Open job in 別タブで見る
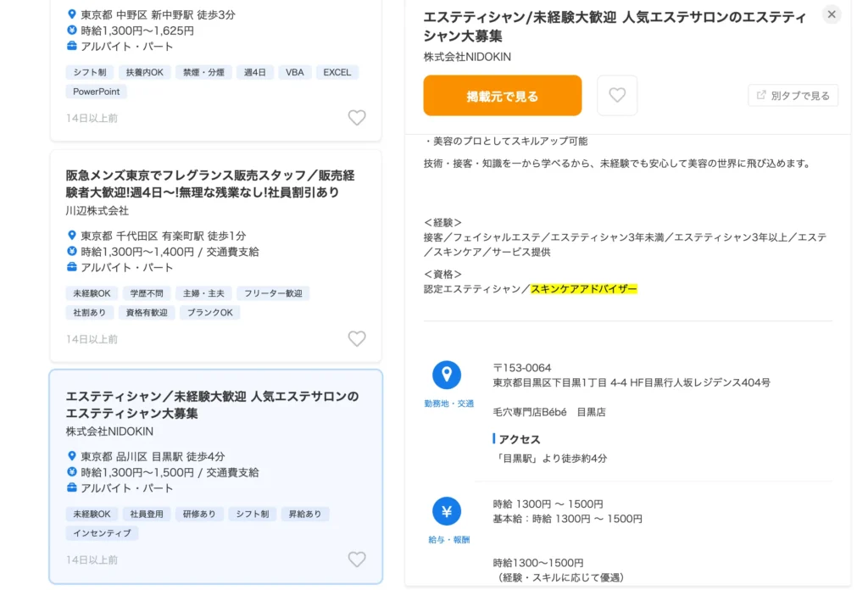This screenshot has height=590, width=868. [793, 96]
